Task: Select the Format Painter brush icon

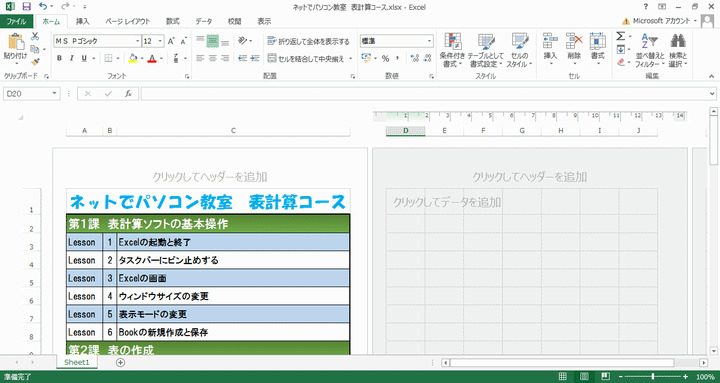Action: [35, 62]
